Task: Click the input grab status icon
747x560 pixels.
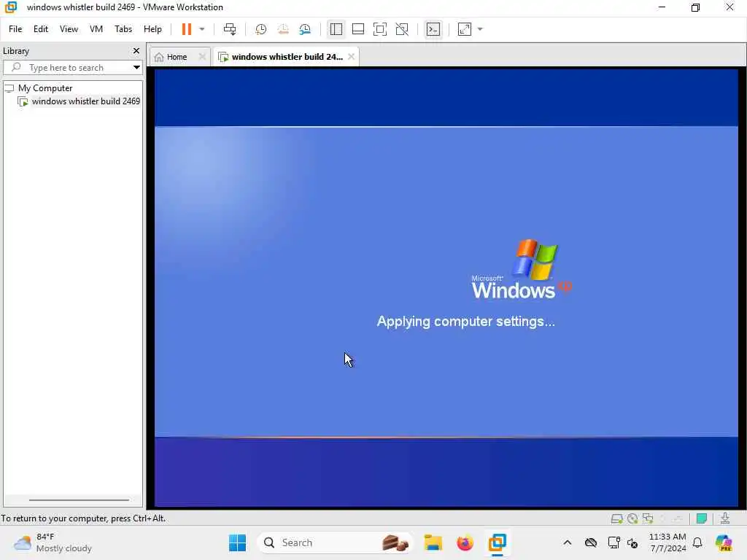Action: pyautogui.click(x=725, y=518)
